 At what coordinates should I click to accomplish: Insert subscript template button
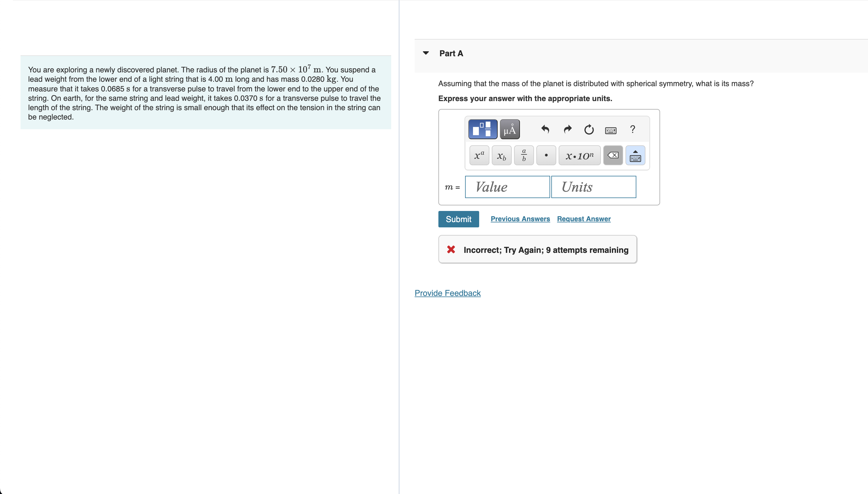(x=501, y=155)
